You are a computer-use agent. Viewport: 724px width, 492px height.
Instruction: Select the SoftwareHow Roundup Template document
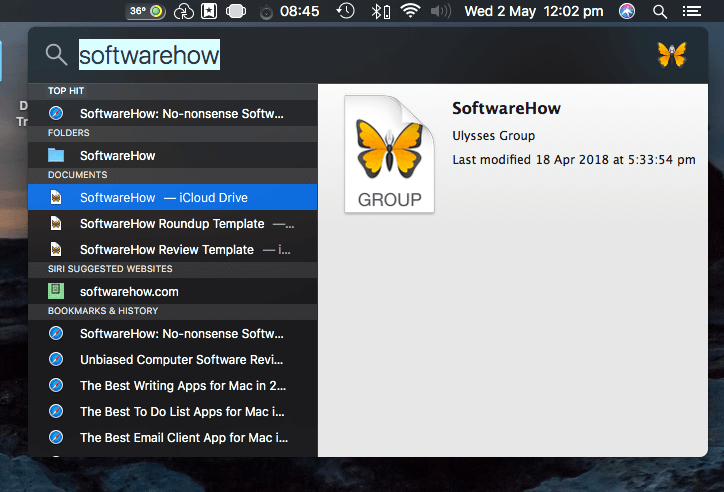173,223
